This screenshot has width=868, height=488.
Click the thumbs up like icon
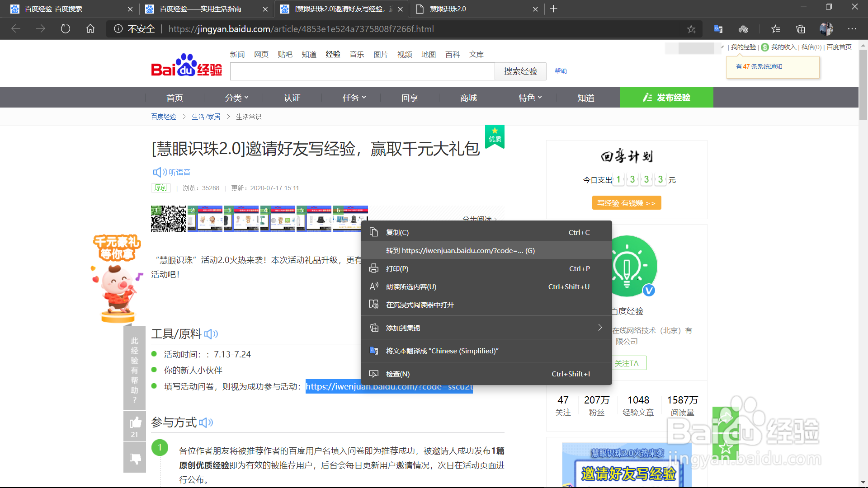(x=135, y=423)
